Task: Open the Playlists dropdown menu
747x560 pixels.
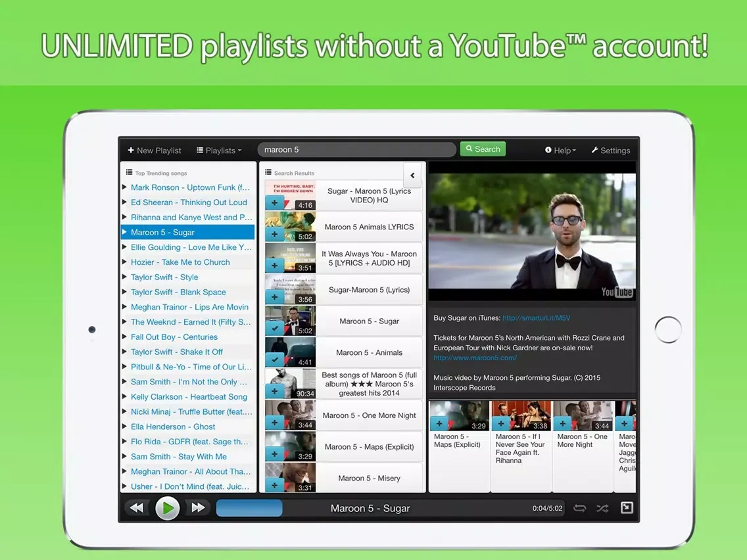Action: (219, 151)
